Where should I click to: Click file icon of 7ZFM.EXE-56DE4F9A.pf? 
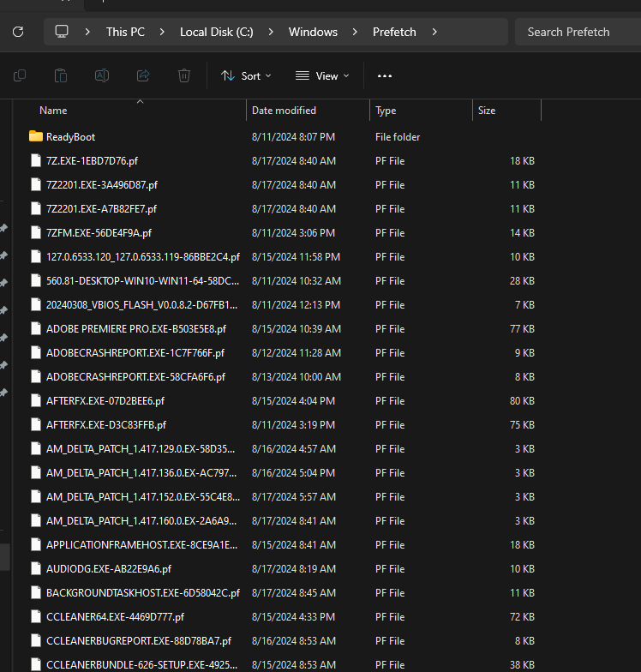coord(36,232)
